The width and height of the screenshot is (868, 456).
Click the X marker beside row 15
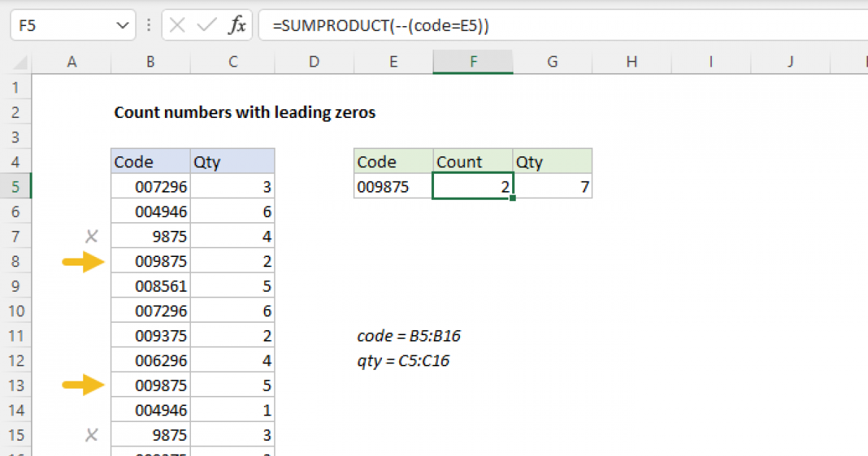point(90,434)
